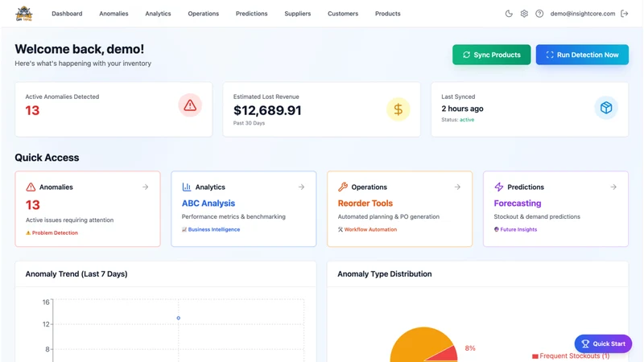Click the Anomaly Type Distribution heading

[385, 274]
